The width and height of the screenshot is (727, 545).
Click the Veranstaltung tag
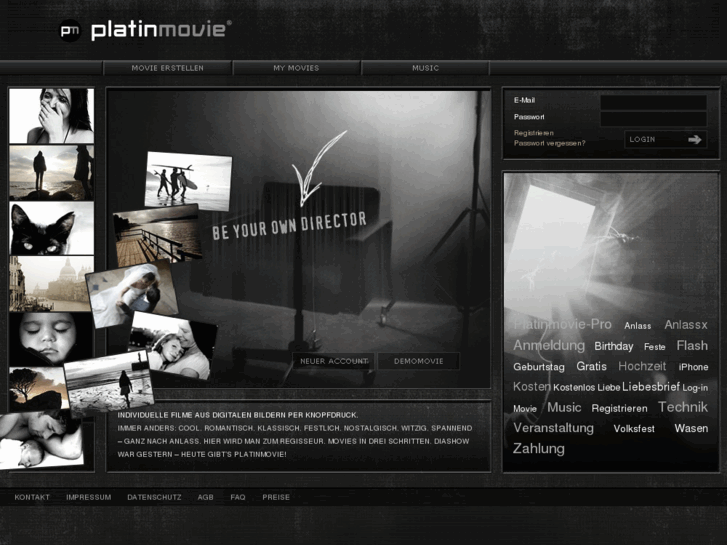tap(553, 428)
